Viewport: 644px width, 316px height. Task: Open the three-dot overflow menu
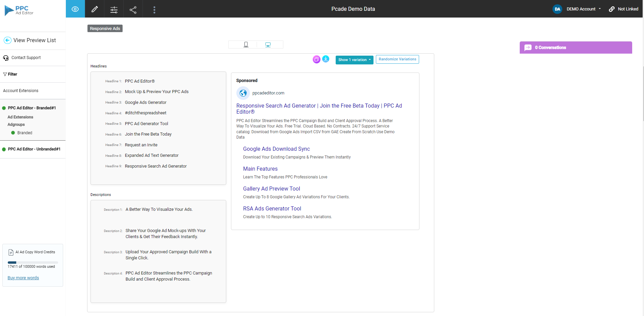[154, 9]
